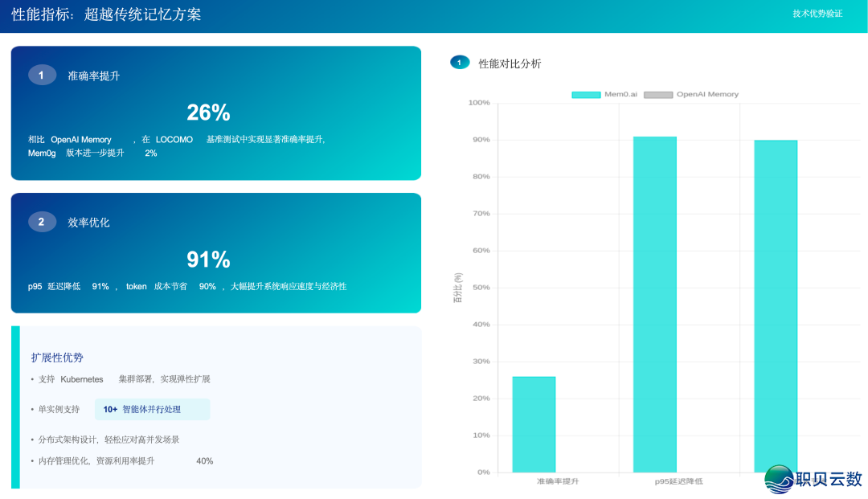Click the 效率优化 card heading
Viewport: 868px width, 499px height.
88,223
